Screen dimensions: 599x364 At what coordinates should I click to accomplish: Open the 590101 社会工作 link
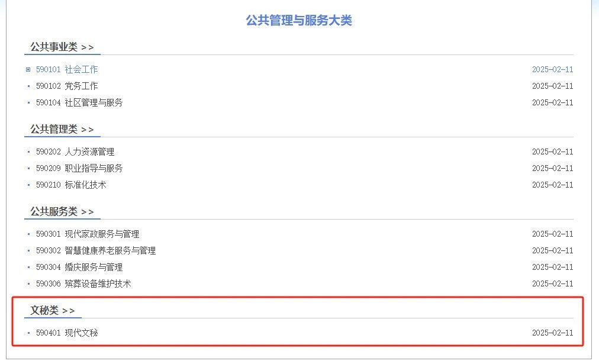(x=67, y=69)
